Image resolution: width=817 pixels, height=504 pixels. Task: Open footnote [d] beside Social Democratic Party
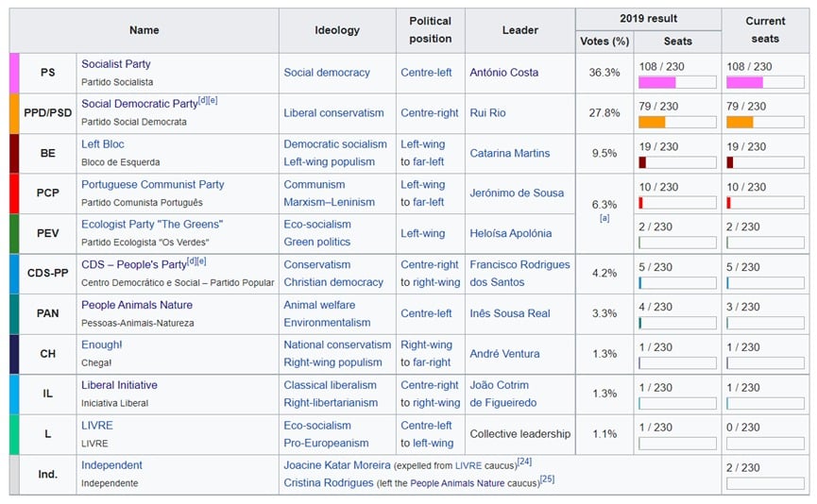click(x=203, y=100)
